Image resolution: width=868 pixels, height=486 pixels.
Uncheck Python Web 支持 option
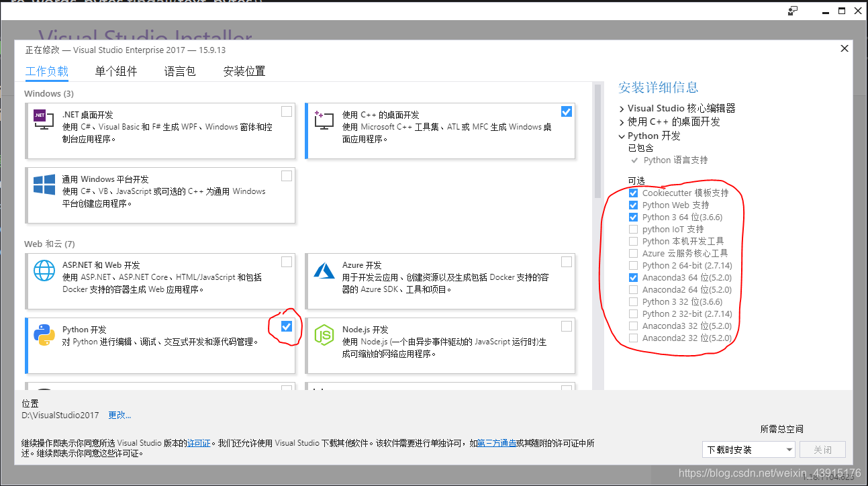(633, 205)
